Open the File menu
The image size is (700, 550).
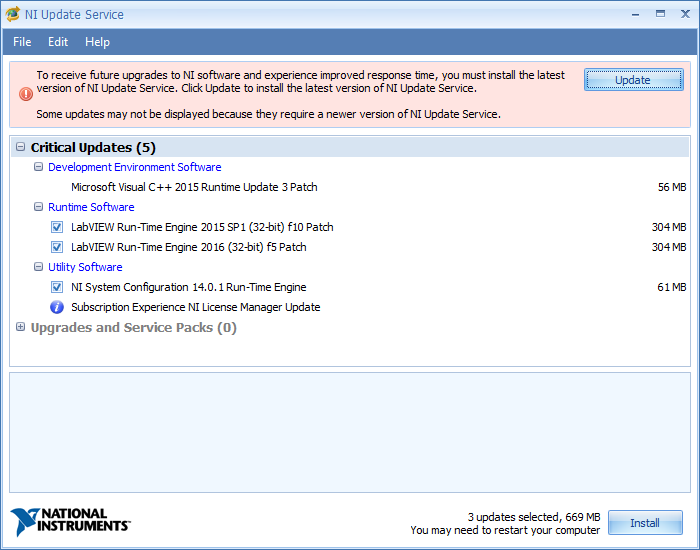22,42
